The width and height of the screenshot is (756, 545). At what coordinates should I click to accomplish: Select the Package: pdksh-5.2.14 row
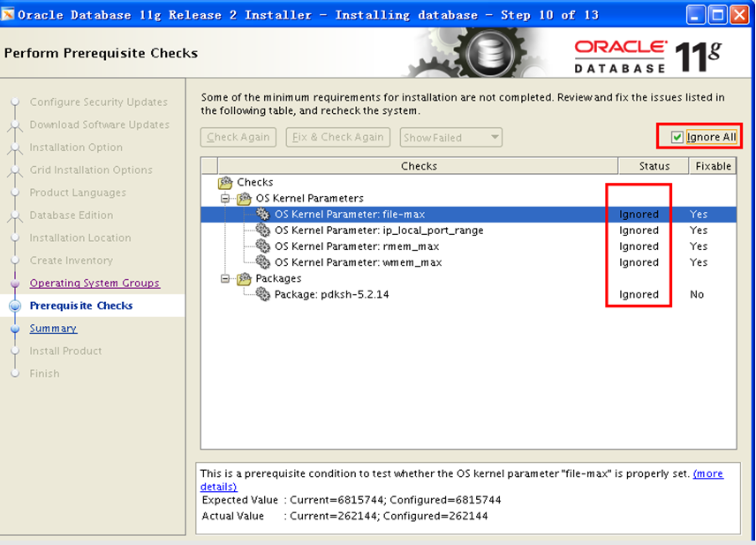click(469, 294)
